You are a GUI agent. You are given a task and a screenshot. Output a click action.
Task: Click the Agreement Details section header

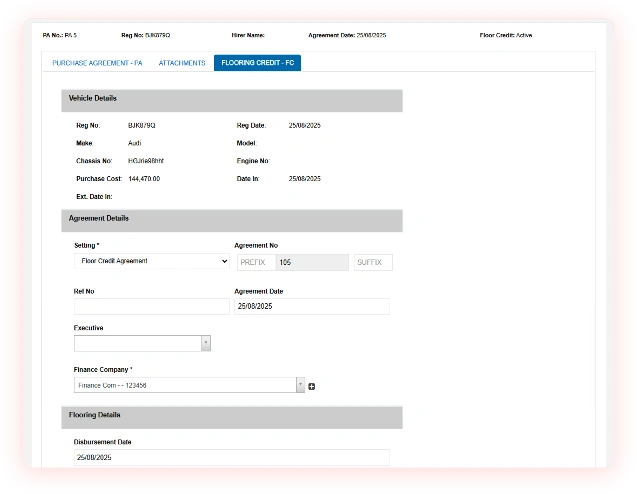pyautogui.click(x=232, y=221)
